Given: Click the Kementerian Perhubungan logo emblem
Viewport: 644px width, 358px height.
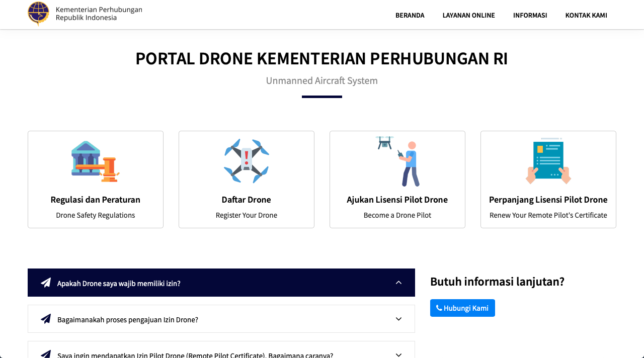Looking at the screenshot, I should point(39,14).
